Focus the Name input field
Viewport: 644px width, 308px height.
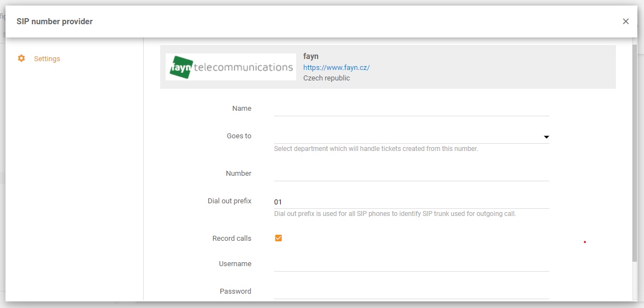(x=411, y=109)
